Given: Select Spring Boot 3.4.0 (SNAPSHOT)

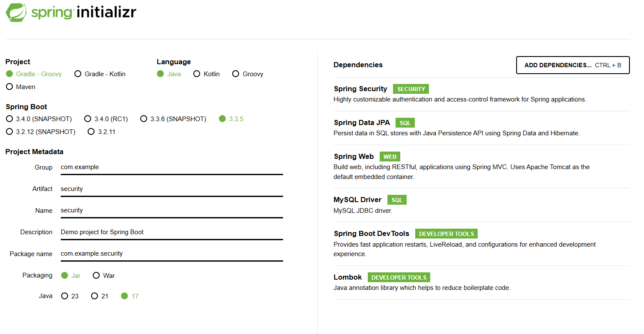Looking at the screenshot, I should 39,119.
